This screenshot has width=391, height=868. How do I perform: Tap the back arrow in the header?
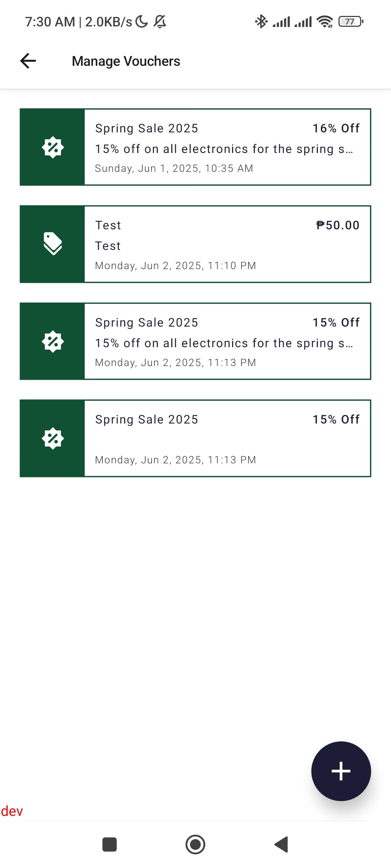[28, 61]
